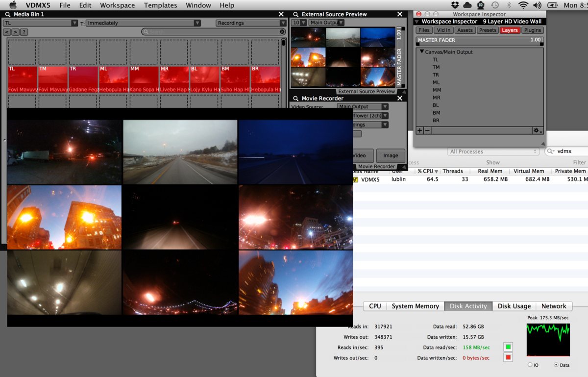Toggle the VDMX5 process checkbox
Image resolution: width=588 pixels, height=377 pixels.
click(x=355, y=179)
